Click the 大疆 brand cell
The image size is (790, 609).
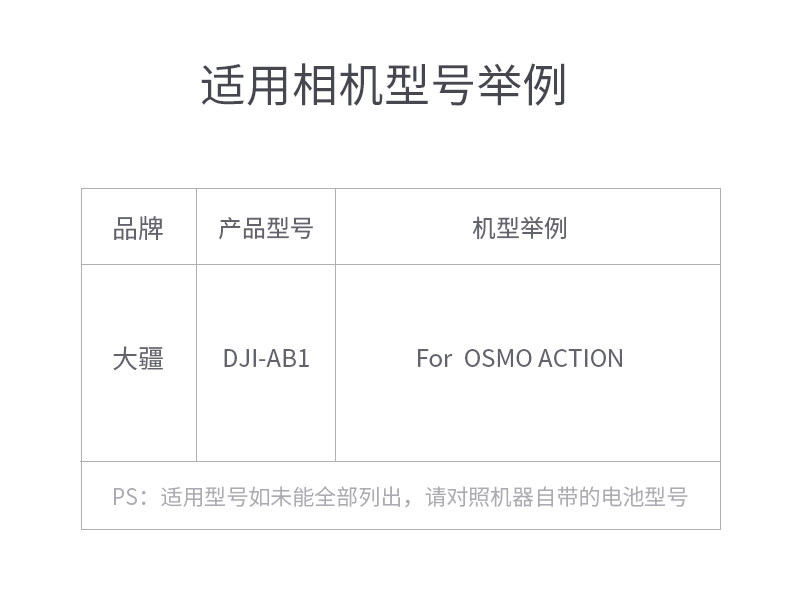138,358
